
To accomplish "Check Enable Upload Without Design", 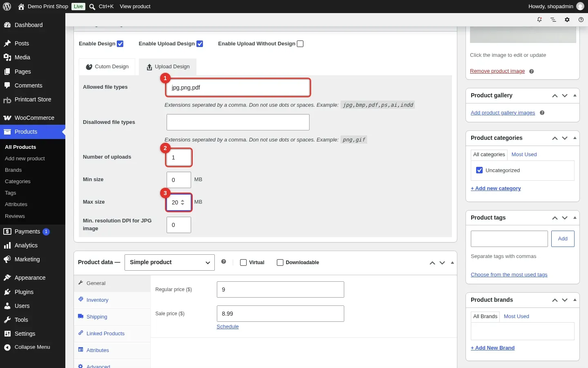I will (300, 44).
